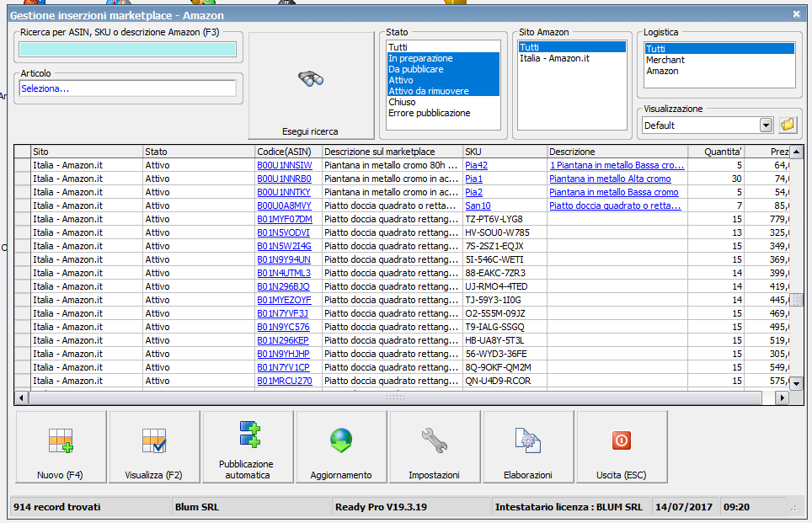Image resolution: width=812 pixels, height=523 pixels.
Task: Click quantity cell 30 for Pia1
Action: tap(716, 179)
